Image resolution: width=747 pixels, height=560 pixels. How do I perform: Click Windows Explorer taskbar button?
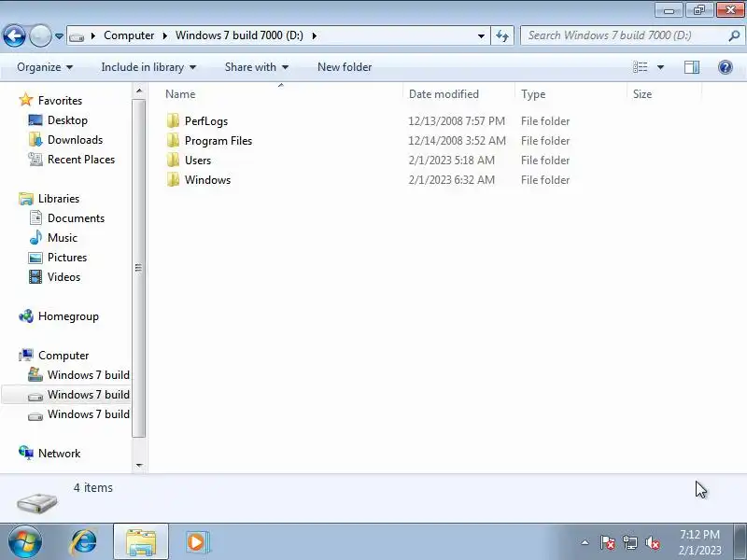(141, 542)
